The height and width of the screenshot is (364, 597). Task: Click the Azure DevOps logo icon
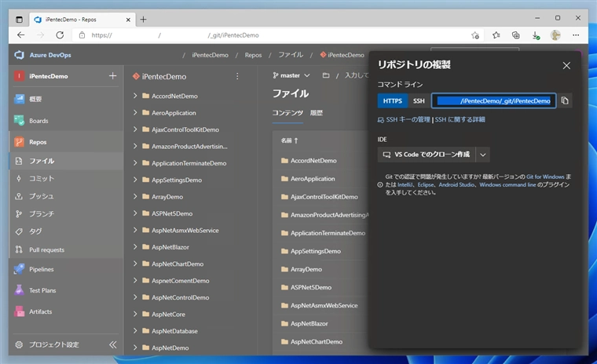tap(19, 55)
